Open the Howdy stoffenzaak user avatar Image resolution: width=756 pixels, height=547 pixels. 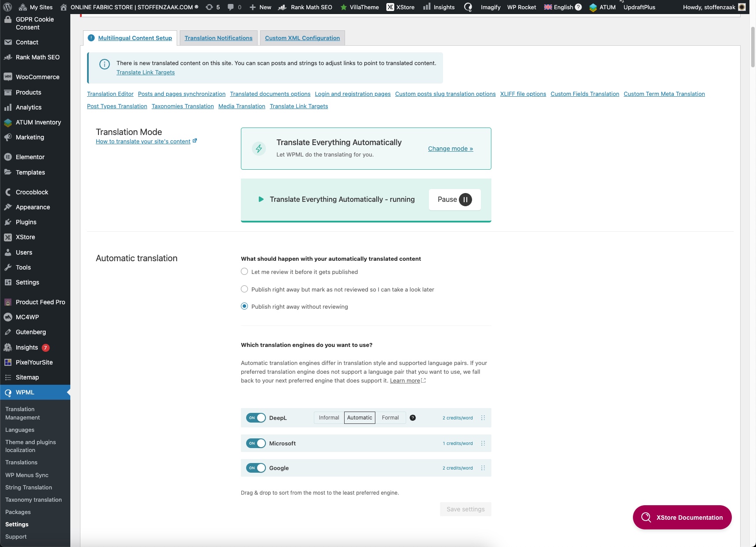[742, 7]
